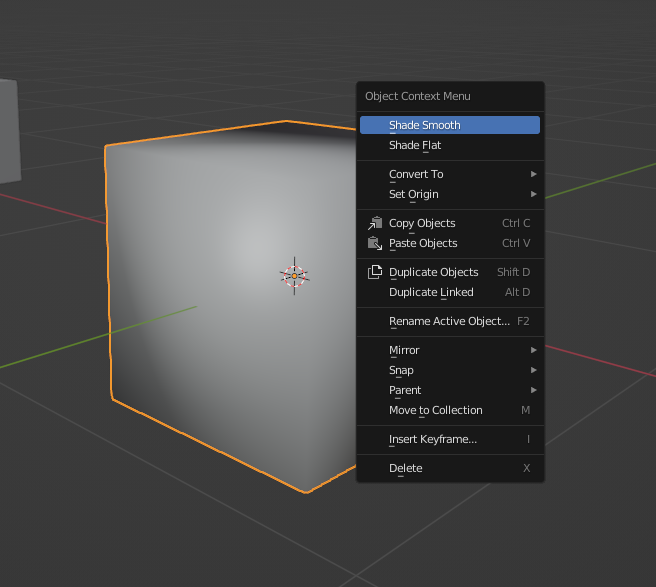Click the Paste Objects clipboard icon
The height and width of the screenshot is (587, 656).
click(x=375, y=243)
